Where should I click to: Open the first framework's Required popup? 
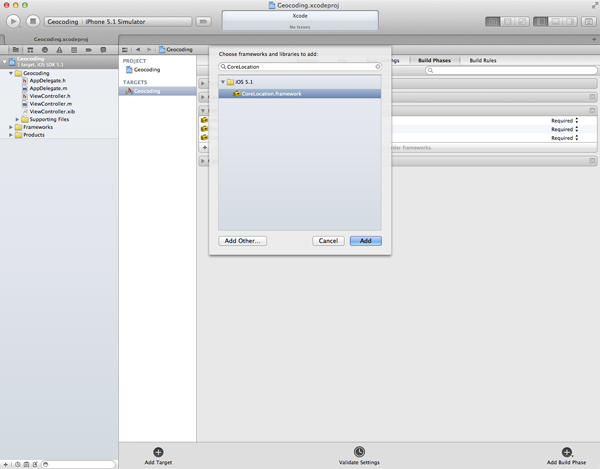(564, 121)
